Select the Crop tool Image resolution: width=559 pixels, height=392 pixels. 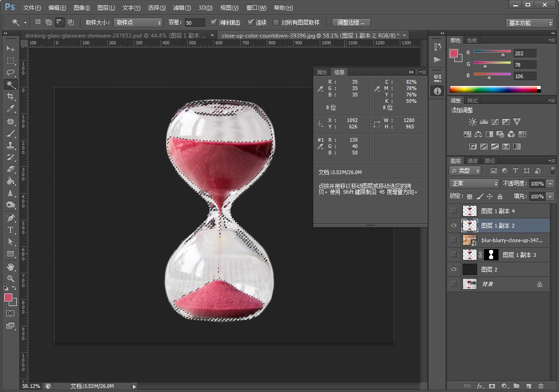point(11,96)
